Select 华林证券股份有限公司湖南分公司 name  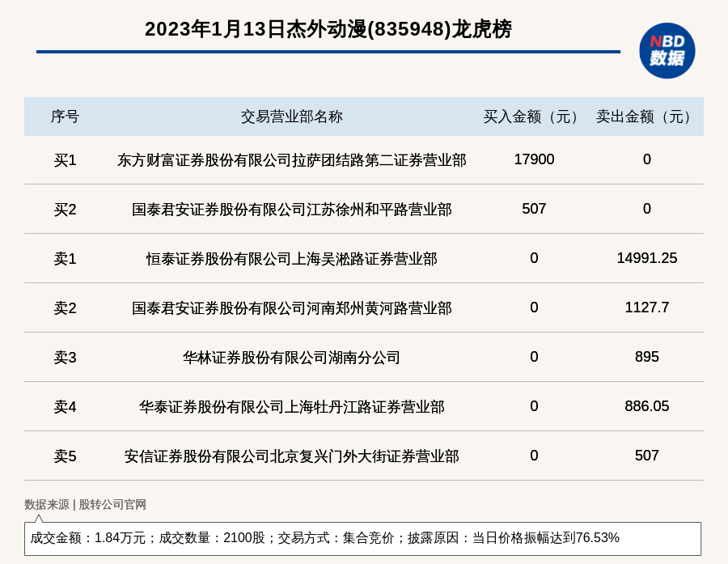291,358
